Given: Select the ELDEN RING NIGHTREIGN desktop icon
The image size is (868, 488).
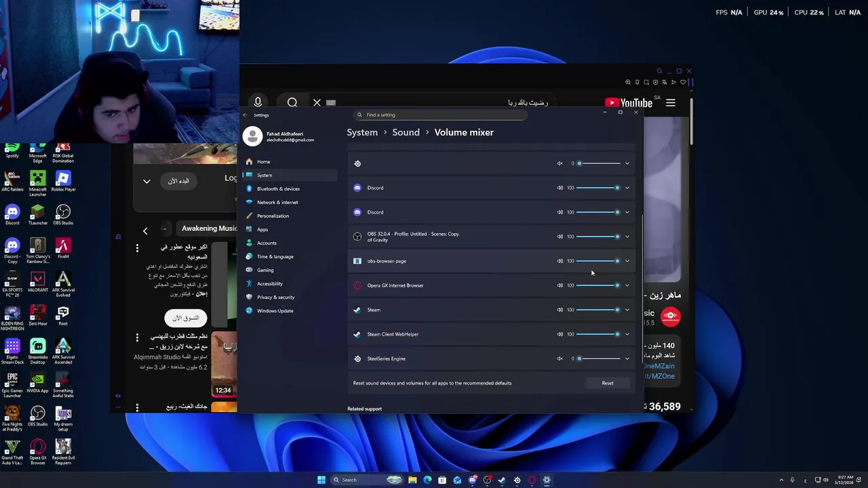Looking at the screenshot, I should 12,318.
